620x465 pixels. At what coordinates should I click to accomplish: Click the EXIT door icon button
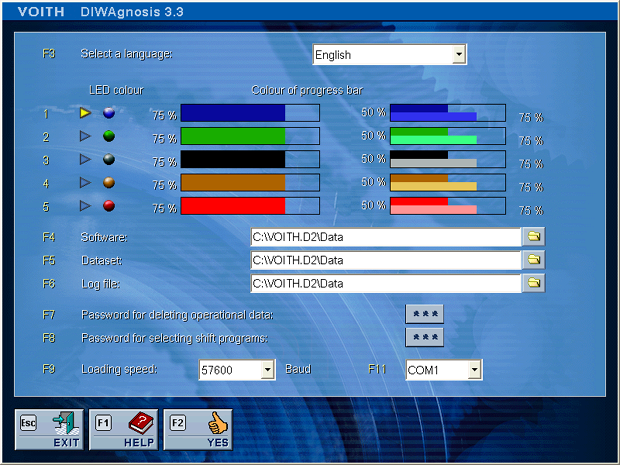[x=49, y=429]
